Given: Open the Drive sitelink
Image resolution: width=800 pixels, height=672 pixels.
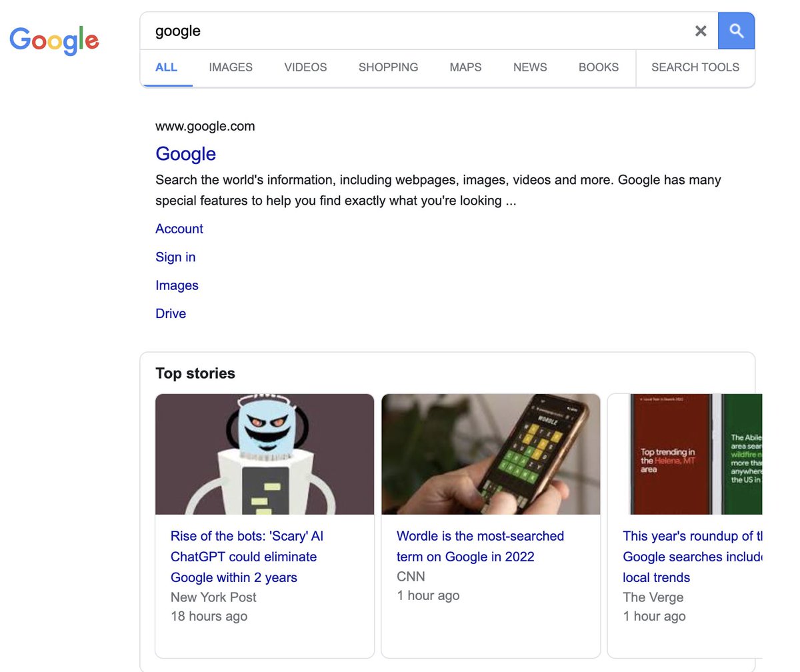Looking at the screenshot, I should point(171,313).
